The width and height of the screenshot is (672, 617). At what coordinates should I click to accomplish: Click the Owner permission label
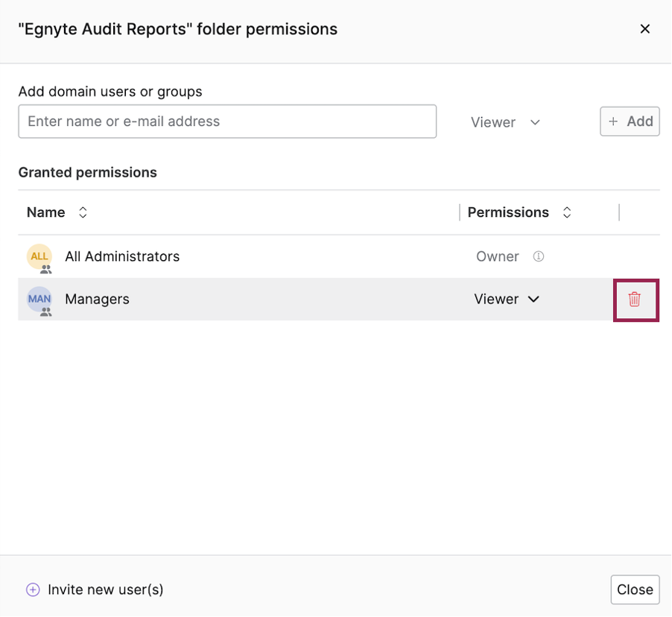497,256
